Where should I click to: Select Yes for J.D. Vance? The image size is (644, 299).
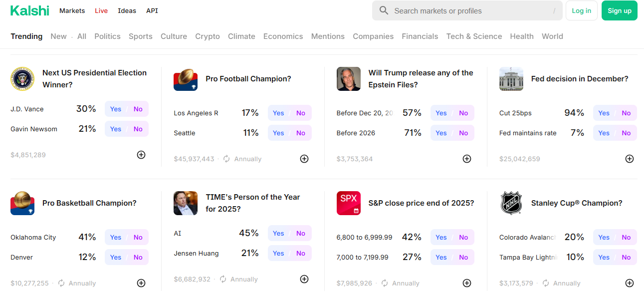click(x=116, y=109)
